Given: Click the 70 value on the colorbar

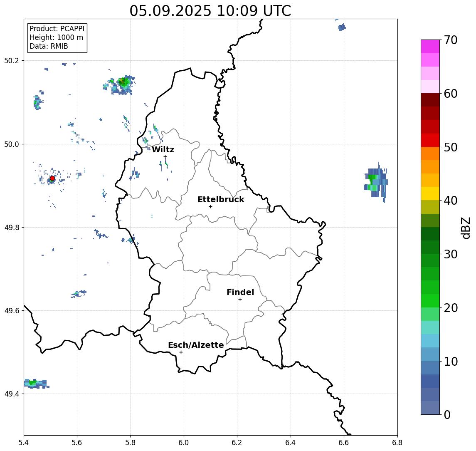Looking at the screenshot, I should 451,40.
